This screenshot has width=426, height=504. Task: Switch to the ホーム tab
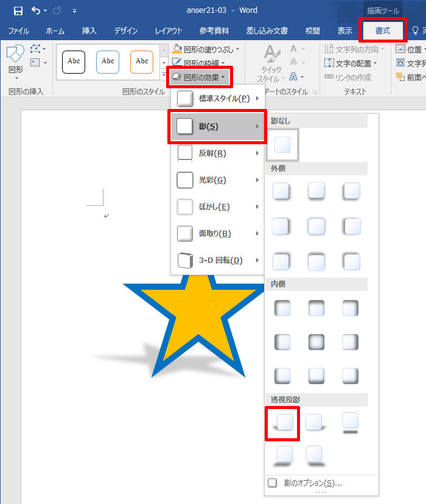tap(55, 31)
